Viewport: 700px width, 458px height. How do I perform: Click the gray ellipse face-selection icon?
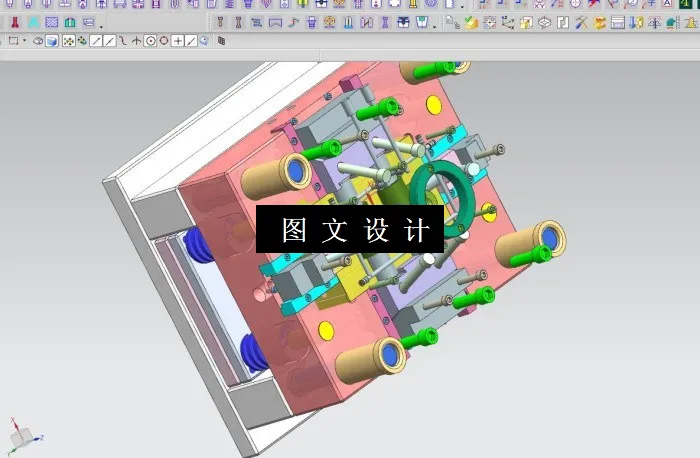[x=38, y=41]
